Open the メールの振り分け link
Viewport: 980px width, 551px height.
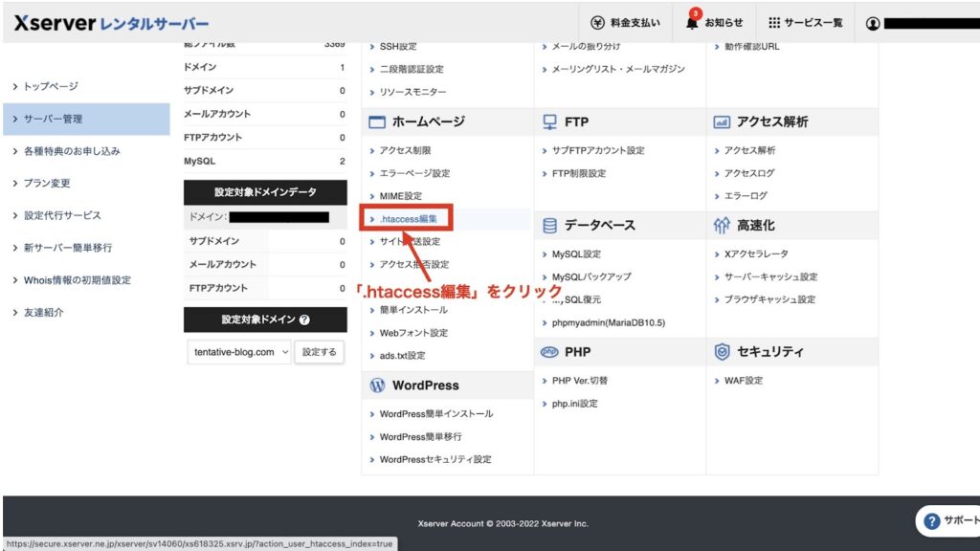coord(586,47)
